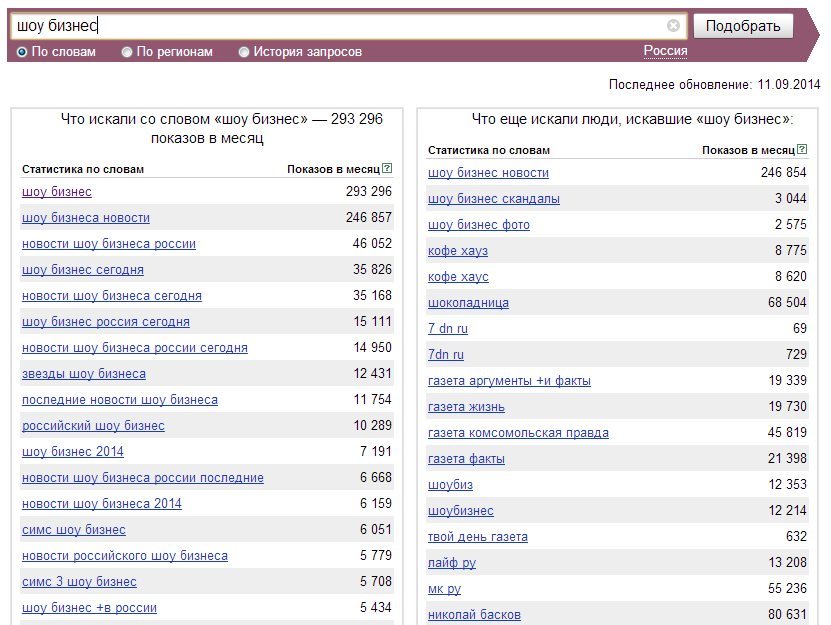The image size is (831, 625).
Task: Select the По регионам radio option
Action: [x=127, y=52]
